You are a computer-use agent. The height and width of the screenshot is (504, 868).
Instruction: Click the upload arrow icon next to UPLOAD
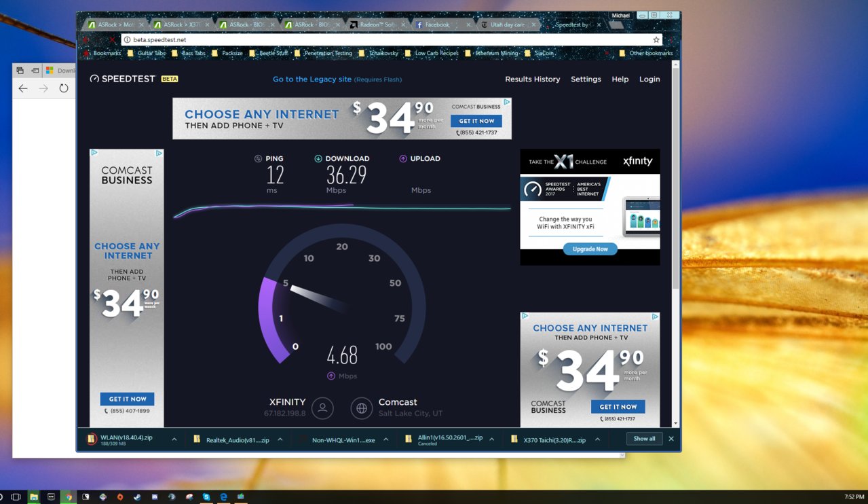pos(403,159)
